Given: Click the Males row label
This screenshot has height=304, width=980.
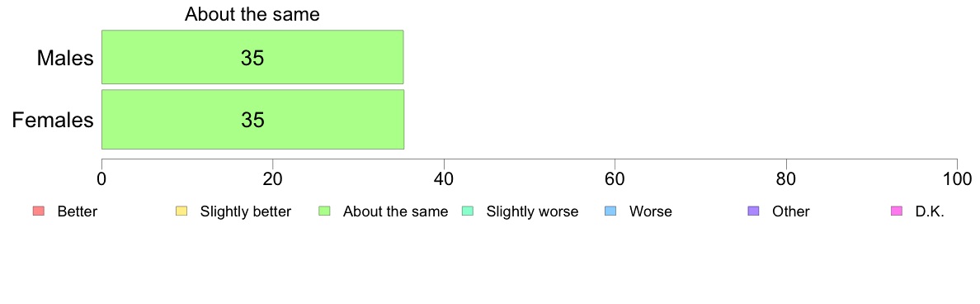Looking at the screenshot, I should point(66,58).
